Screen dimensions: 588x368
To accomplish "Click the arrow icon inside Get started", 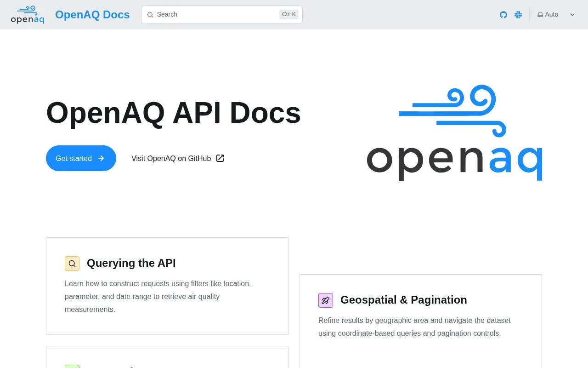I will [x=101, y=158].
